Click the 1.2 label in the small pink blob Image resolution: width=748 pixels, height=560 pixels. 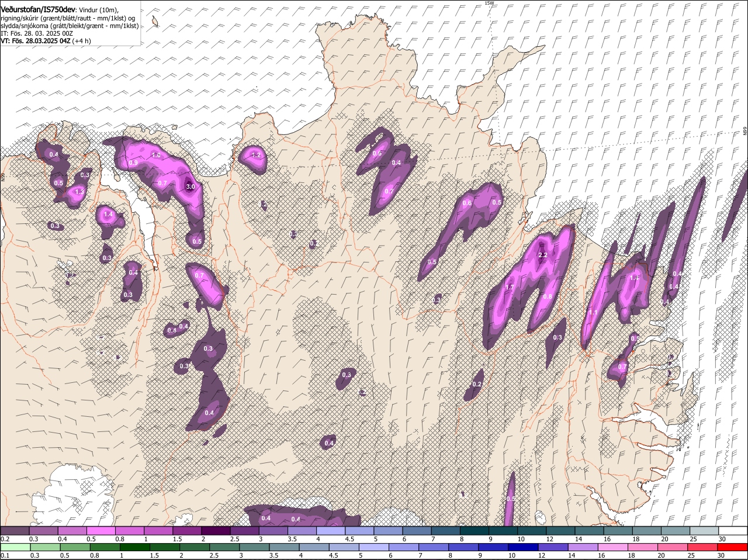coord(256,155)
